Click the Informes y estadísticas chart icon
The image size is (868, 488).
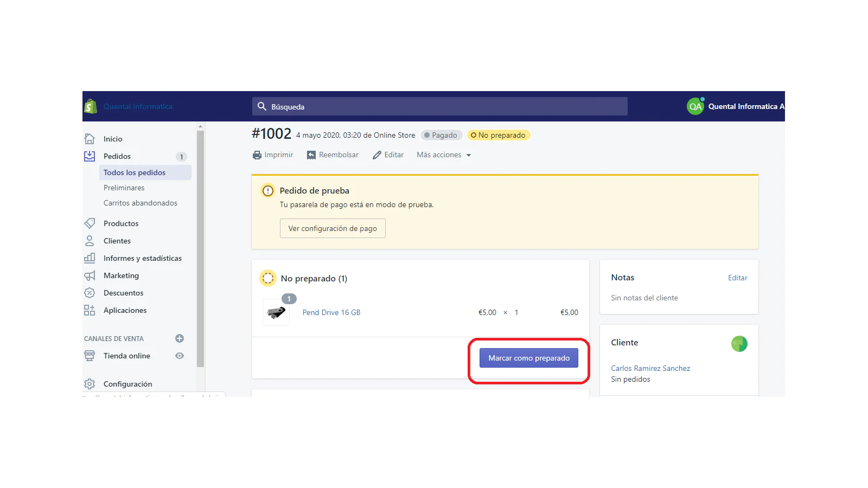(90, 258)
